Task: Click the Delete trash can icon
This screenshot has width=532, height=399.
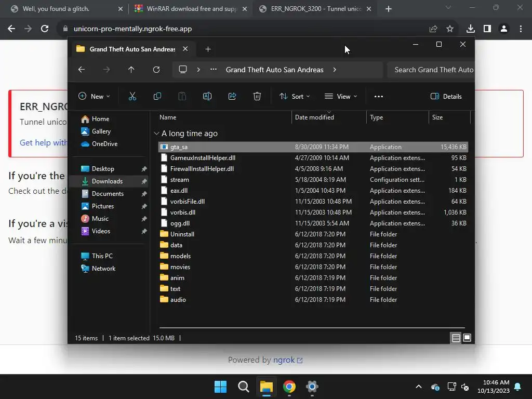Action: click(x=257, y=96)
